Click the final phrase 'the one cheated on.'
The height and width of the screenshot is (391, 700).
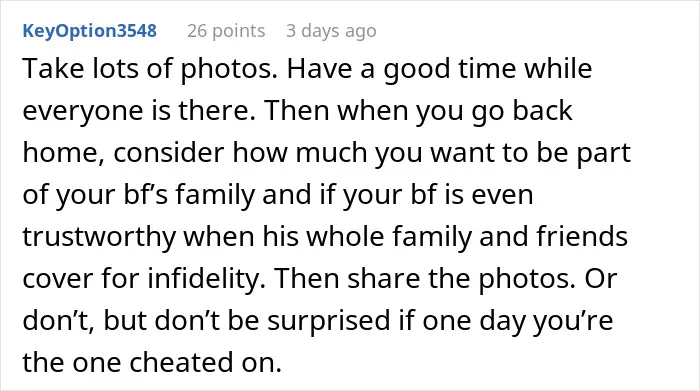tap(152, 362)
